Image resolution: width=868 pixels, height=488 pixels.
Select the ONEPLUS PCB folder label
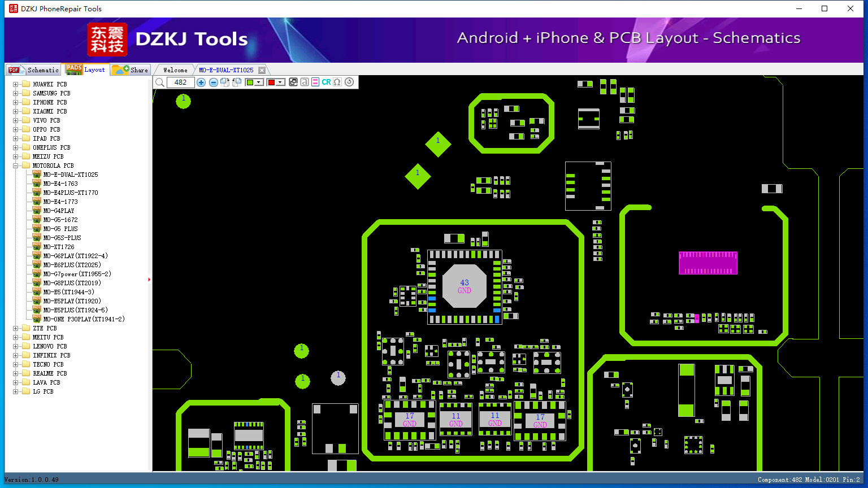(x=51, y=147)
